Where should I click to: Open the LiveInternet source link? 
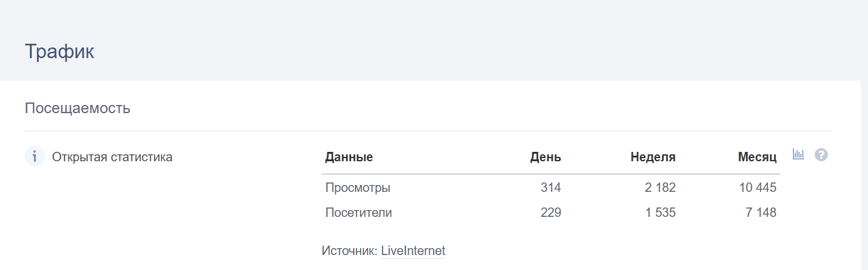click(413, 251)
